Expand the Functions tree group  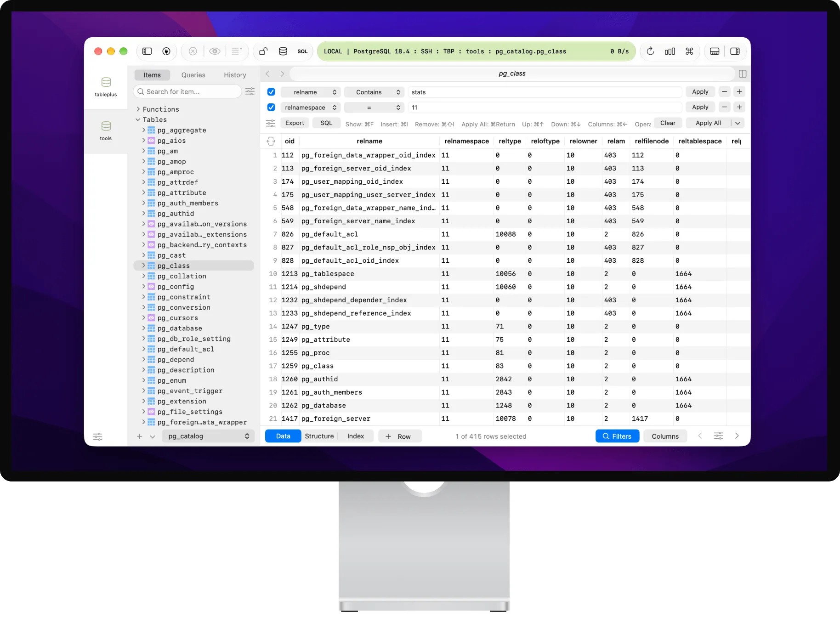pos(138,109)
